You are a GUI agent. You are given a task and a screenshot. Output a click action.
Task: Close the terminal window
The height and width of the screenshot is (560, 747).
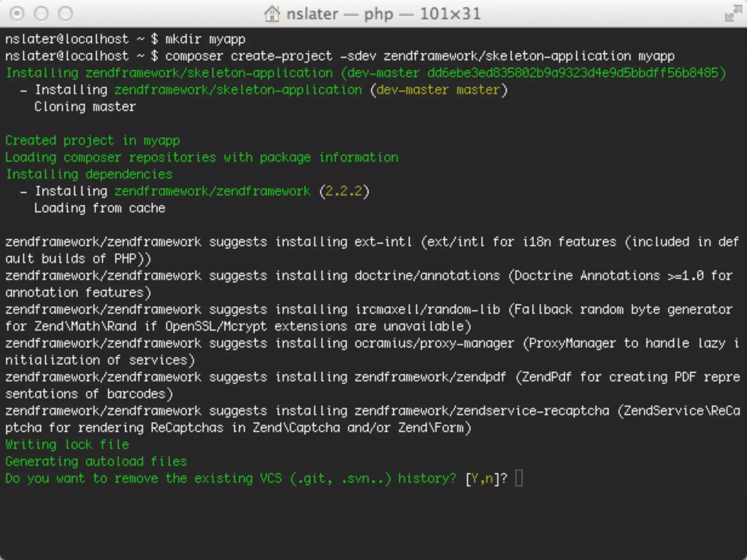pos(17,14)
